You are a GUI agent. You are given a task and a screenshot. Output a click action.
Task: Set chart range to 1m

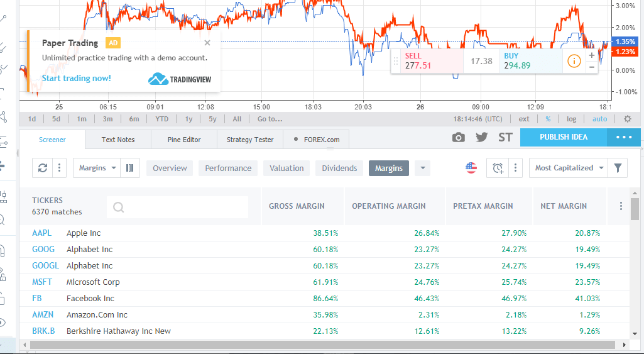tap(81, 119)
